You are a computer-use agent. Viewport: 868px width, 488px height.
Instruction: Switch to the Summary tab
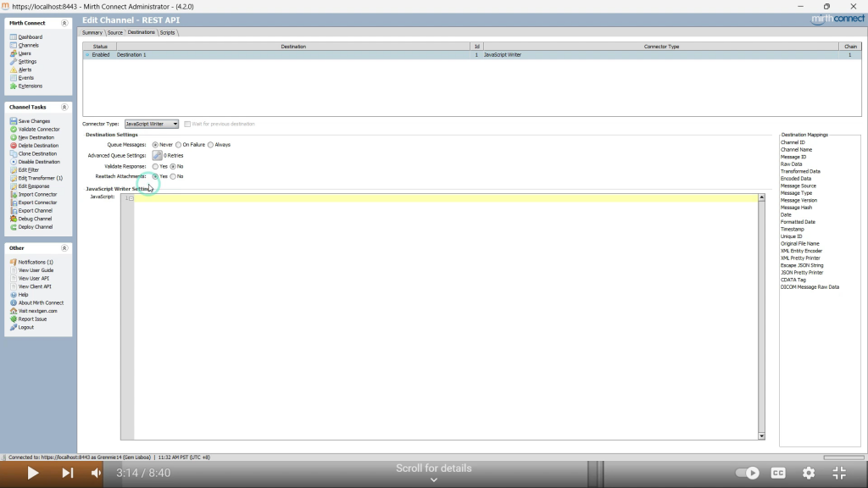tap(92, 33)
